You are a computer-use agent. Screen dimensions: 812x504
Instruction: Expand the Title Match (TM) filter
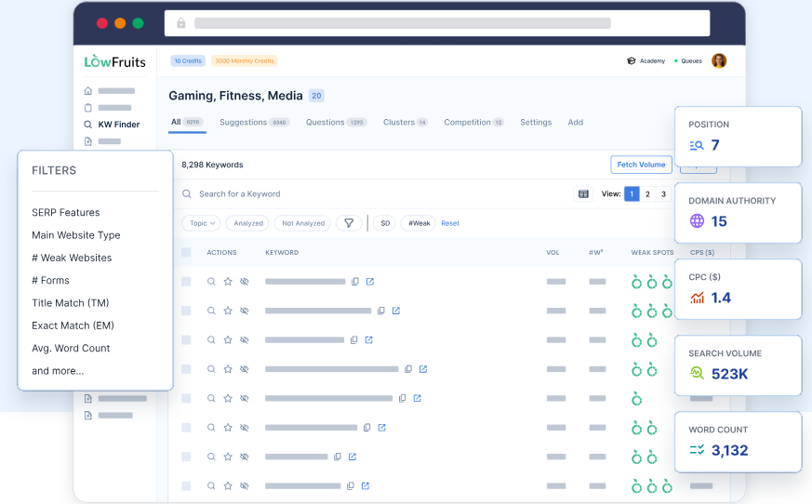coord(71,303)
